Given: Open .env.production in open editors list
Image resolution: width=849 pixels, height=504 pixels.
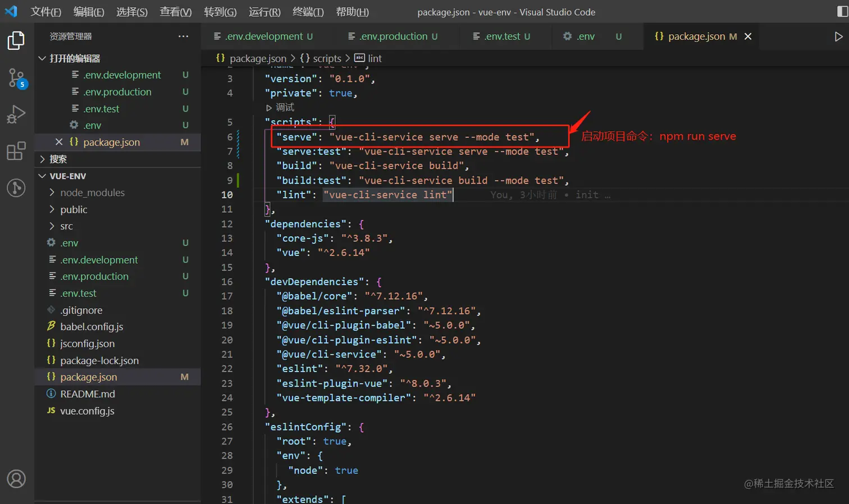Looking at the screenshot, I should tap(118, 92).
